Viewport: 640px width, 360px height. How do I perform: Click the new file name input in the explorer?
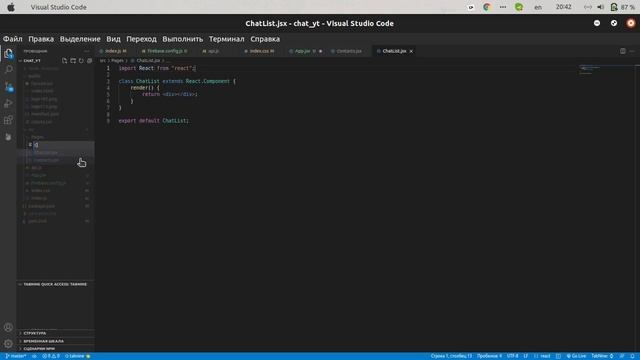coord(64,145)
